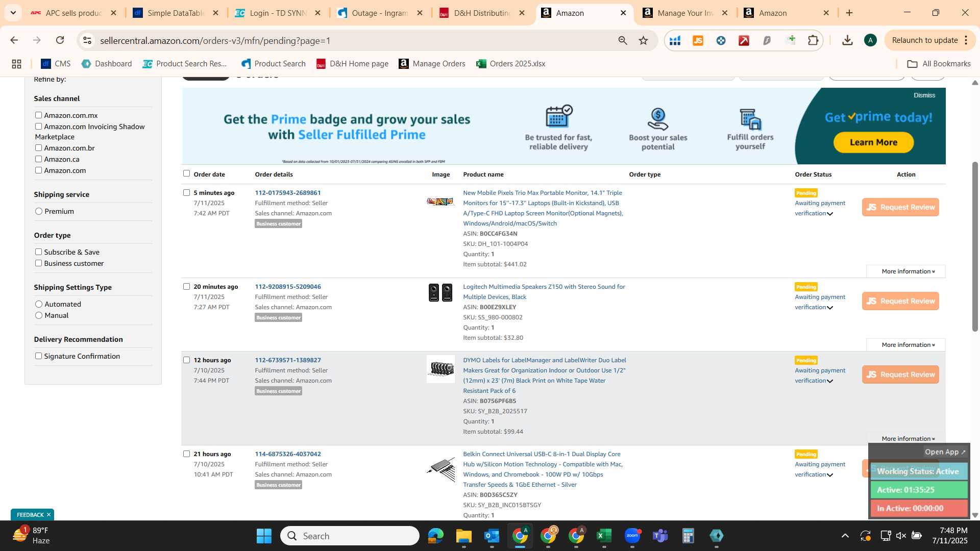The width and height of the screenshot is (980, 551).
Task: Open Windows Start menu
Action: (264, 536)
